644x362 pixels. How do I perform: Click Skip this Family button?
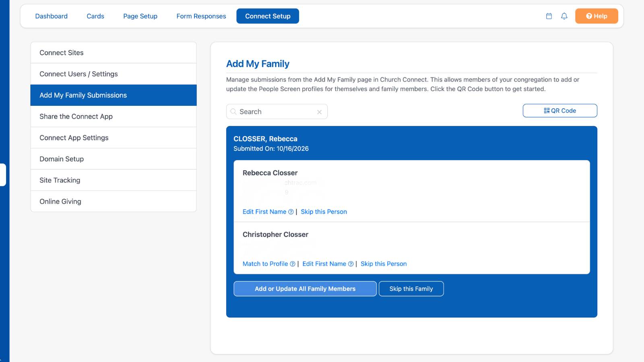click(411, 289)
